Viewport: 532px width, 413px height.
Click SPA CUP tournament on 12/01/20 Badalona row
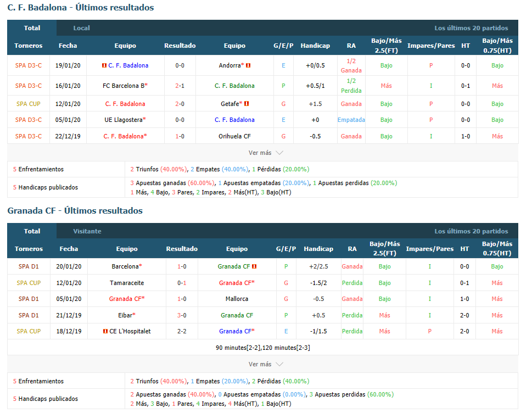pos(29,104)
